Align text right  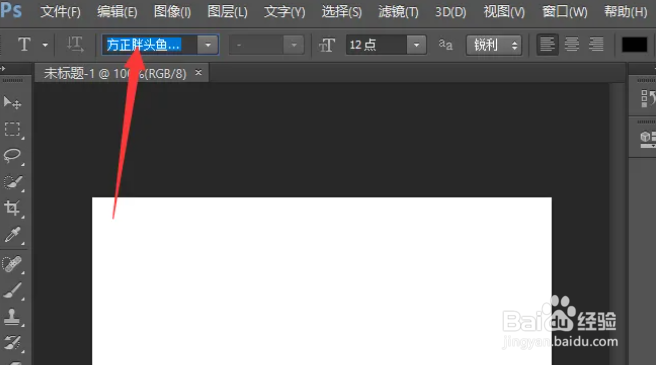pyautogui.click(x=596, y=44)
